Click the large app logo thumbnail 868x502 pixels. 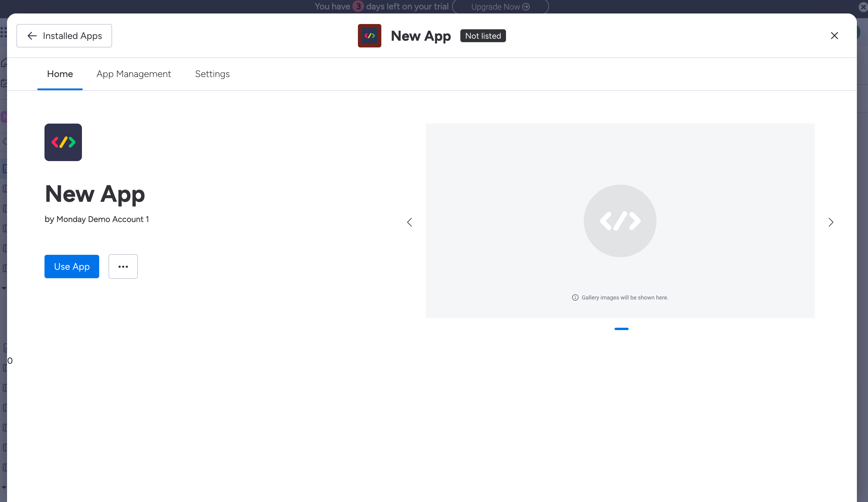click(x=63, y=142)
